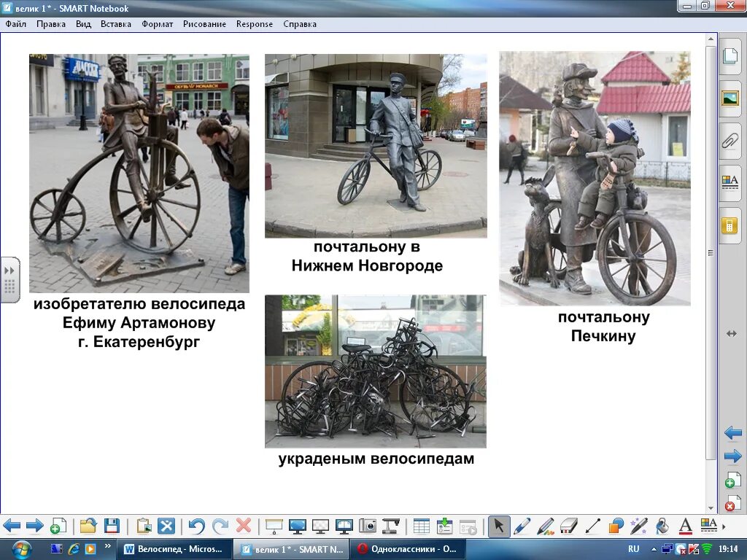Select the Magic Pen tool
This screenshot has height=560, width=747.
pyautogui.click(x=639, y=526)
